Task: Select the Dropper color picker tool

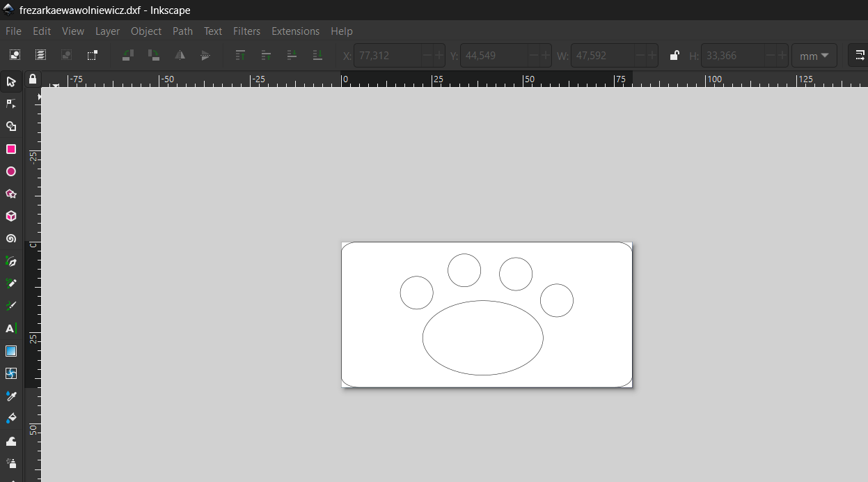Action: 11,396
